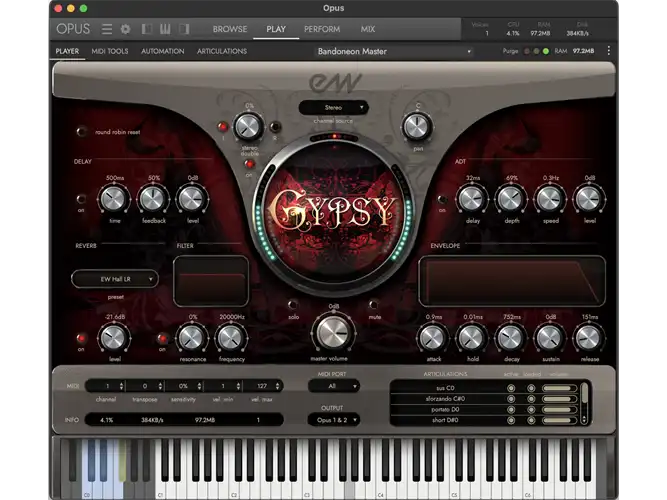Enable the solo button
This screenshot has width=667, height=500.
click(x=293, y=305)
